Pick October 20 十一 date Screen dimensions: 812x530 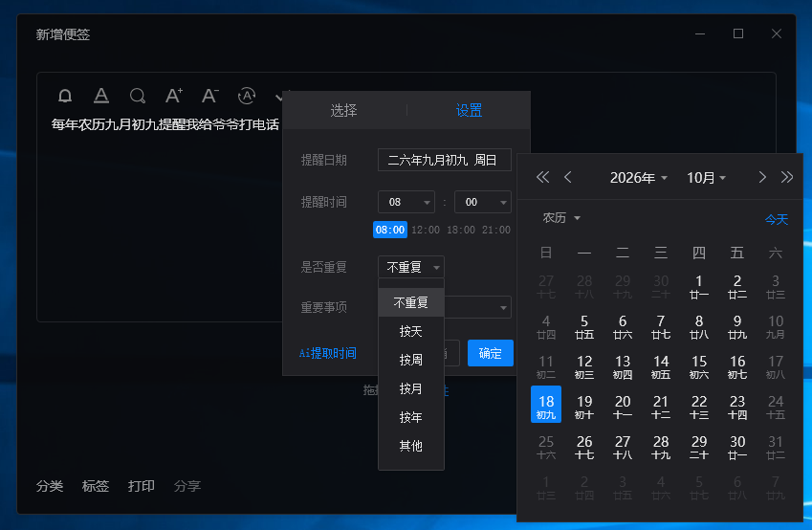pos(623,407)
